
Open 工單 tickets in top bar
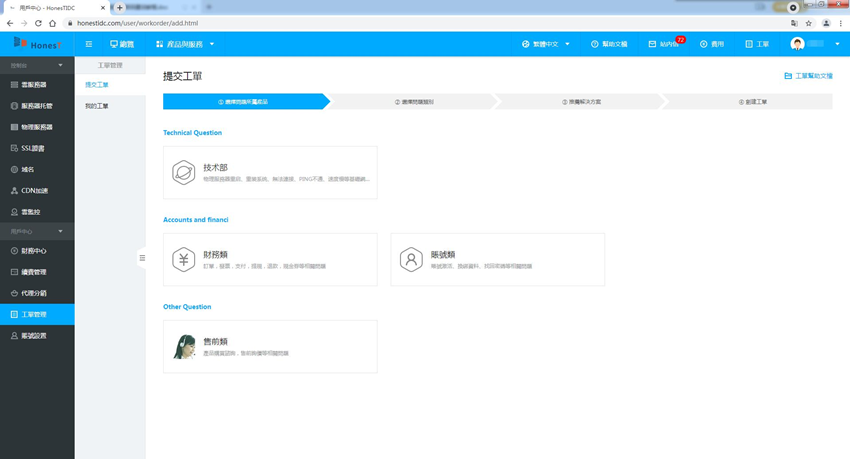(757, 44)
